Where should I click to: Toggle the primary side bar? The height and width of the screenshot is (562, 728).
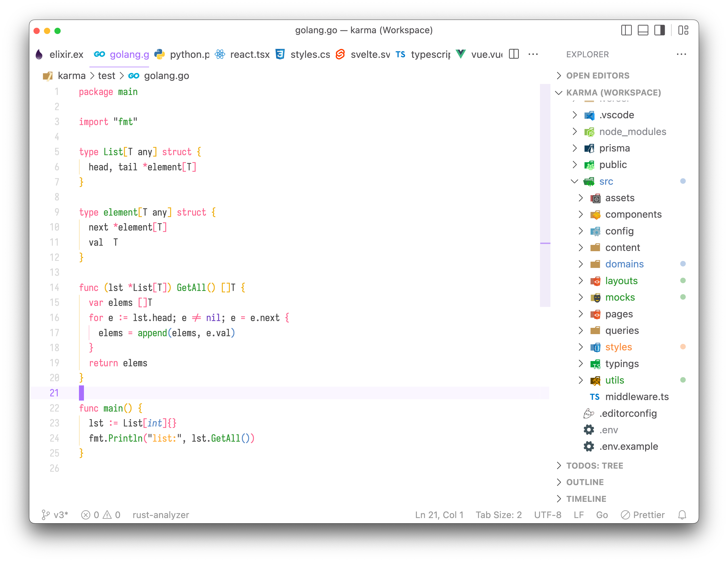point(626,30)
